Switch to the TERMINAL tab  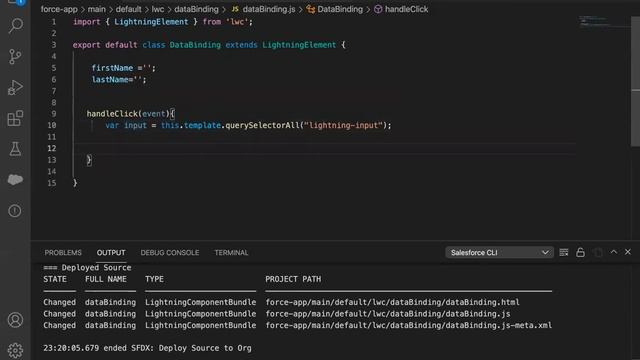231,253
